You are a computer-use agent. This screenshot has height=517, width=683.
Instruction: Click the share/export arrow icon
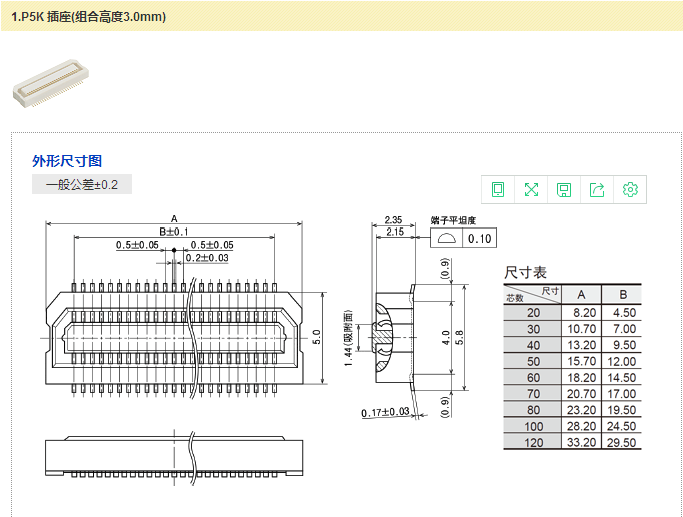pyautogui.click(x=597, y=189)
